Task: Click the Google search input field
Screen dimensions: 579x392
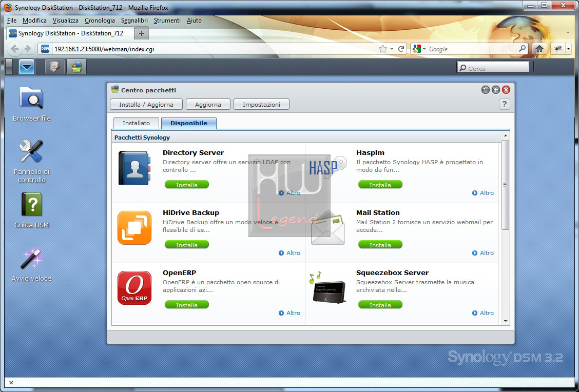Action: [473, 49]
